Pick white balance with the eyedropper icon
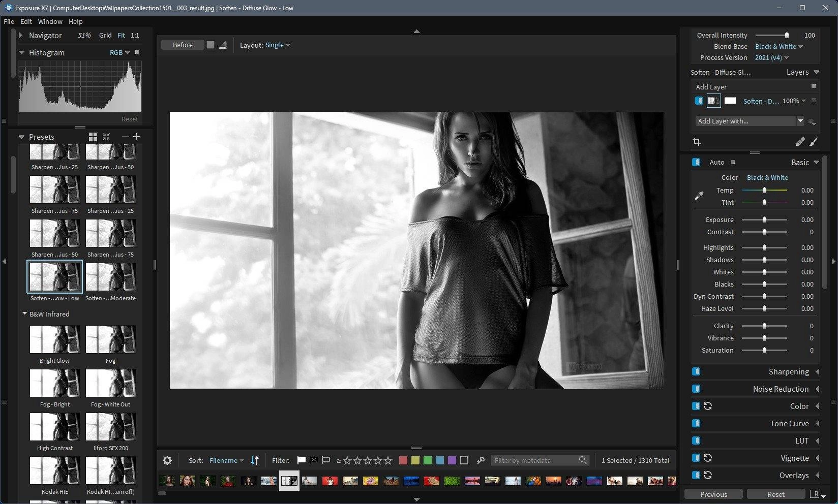The width and height of the screenshot is (838, 504). [x=699, y=196]
